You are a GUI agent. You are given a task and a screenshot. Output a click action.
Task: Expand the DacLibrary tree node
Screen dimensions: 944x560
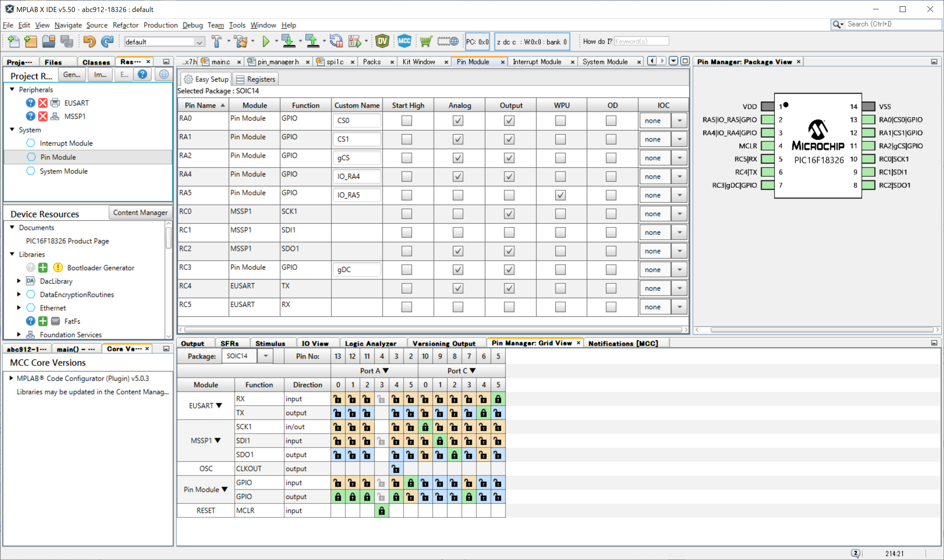coord(19,281)
